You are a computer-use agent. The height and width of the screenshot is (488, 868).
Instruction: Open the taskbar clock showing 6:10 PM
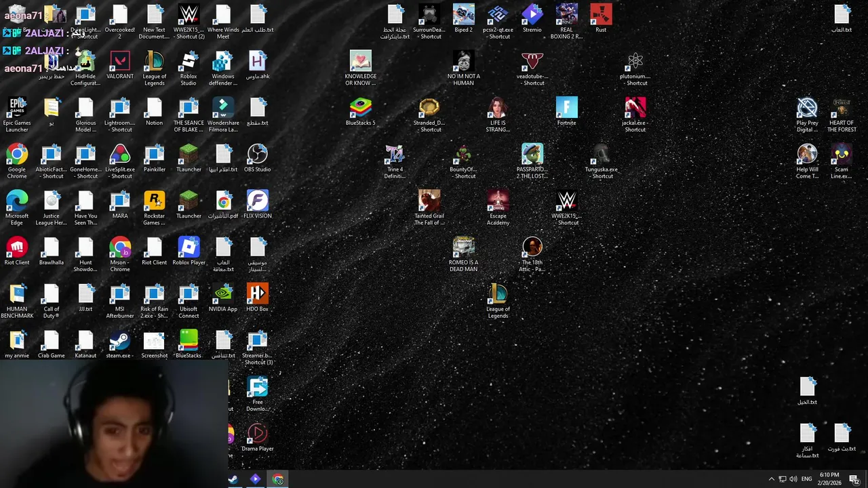[x=829, y=479]
